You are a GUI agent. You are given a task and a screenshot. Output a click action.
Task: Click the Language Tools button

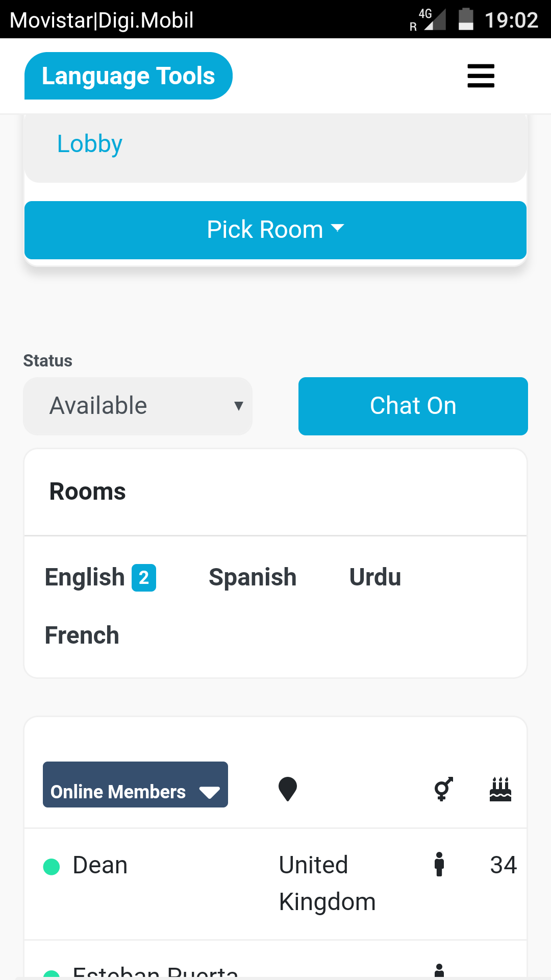pos(129,76)
